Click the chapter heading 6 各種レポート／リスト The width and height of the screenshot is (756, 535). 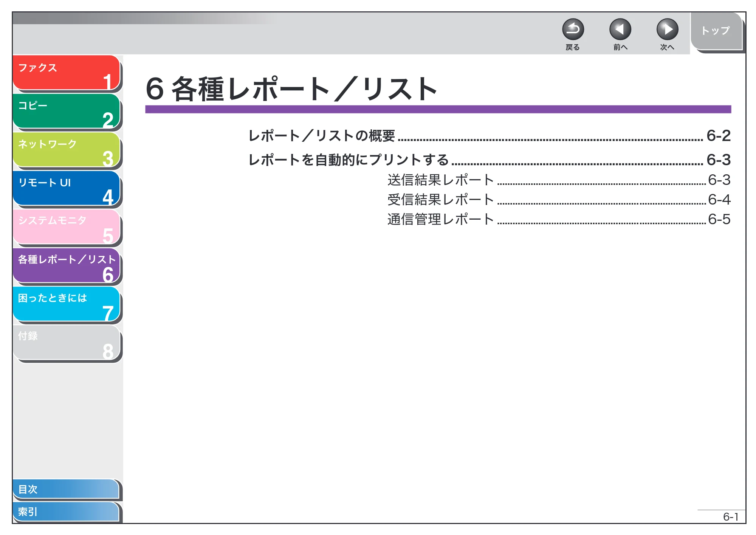(291, 89)
